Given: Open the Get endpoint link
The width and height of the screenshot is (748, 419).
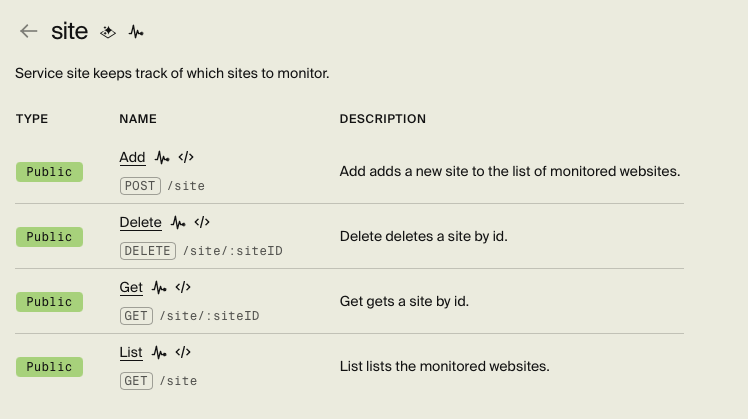Looking at the screenshot, I should (131, 288).
